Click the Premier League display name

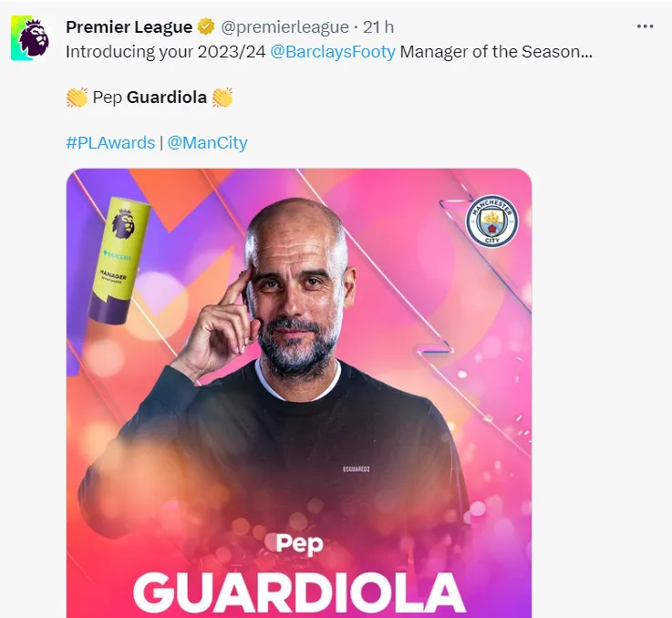(129, 27)
